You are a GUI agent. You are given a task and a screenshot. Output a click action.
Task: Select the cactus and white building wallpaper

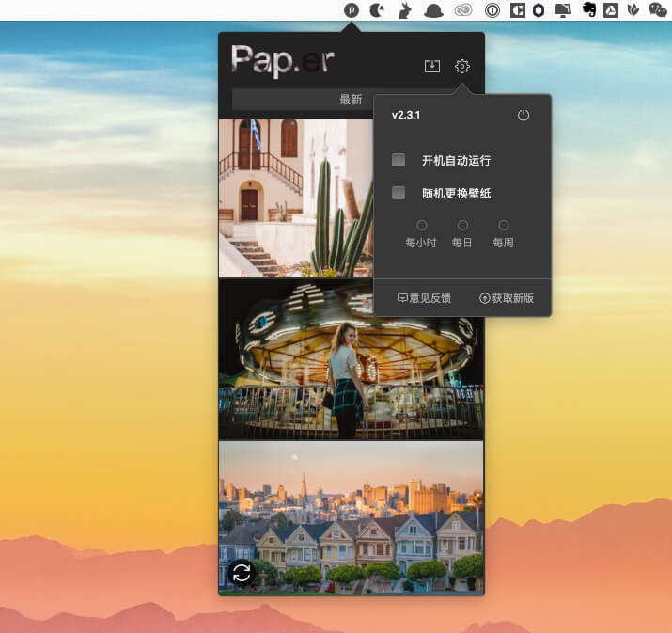tap(296, 198)
